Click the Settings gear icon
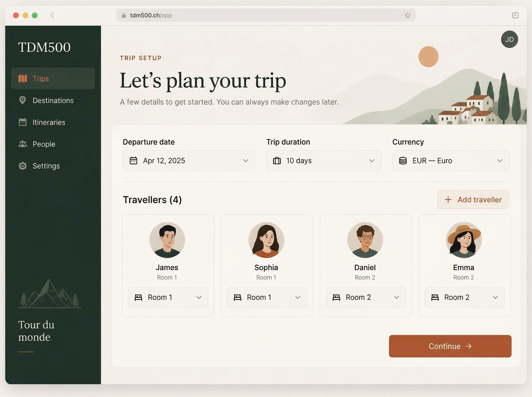This screenshot has width=532, height=397. point(23,166)
